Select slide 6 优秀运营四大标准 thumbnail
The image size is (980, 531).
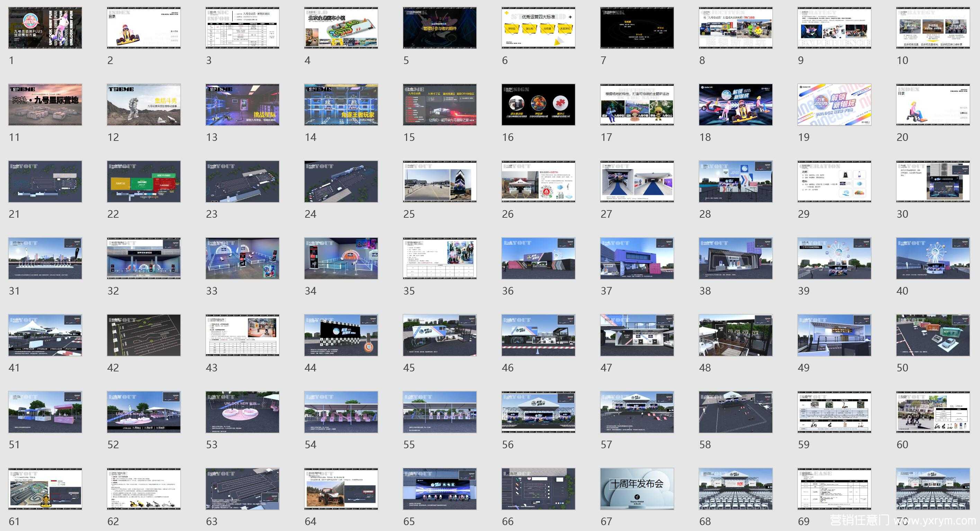538,28
